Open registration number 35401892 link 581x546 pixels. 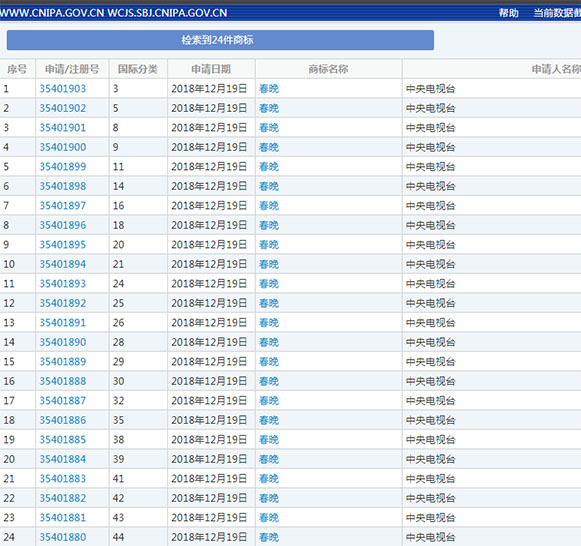pyautogui.click(x=63, y=303)
